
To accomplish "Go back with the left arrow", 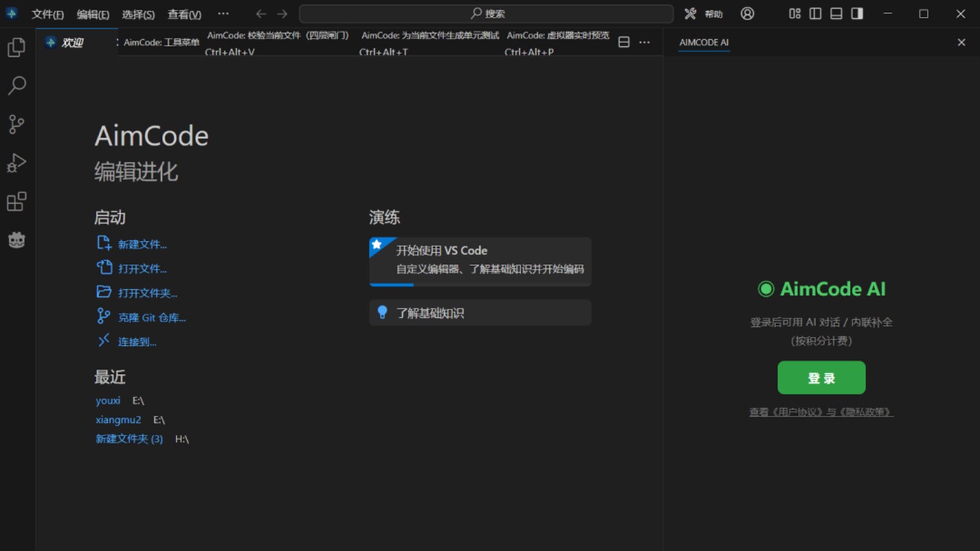I will coord(261,13).
